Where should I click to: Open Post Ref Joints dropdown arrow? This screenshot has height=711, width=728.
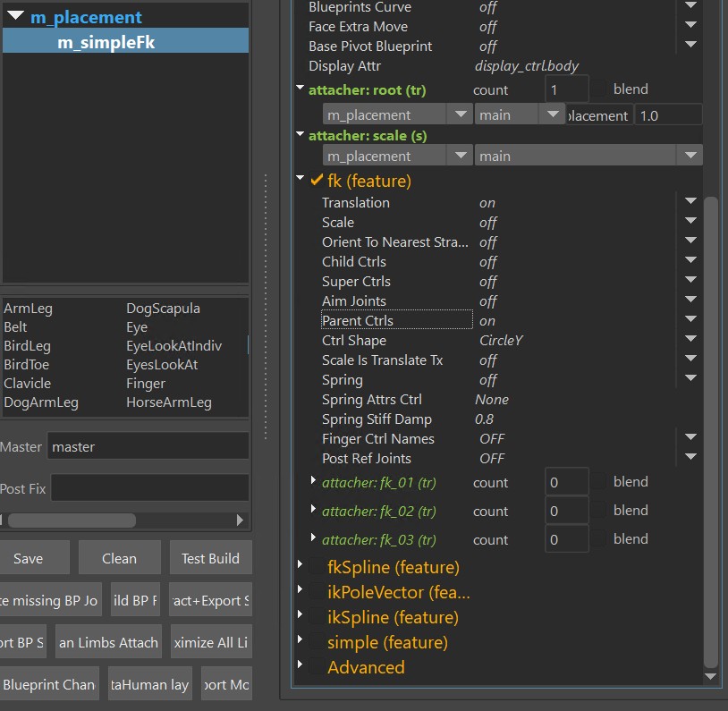tap(690, 456)
